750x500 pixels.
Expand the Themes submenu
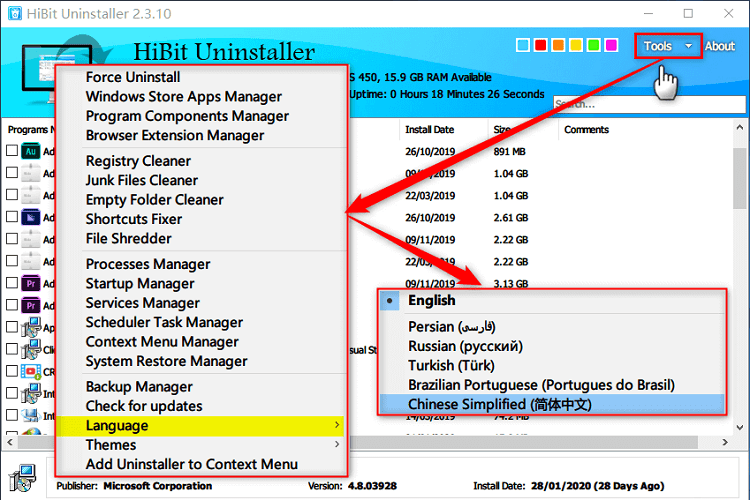[201, 445]
